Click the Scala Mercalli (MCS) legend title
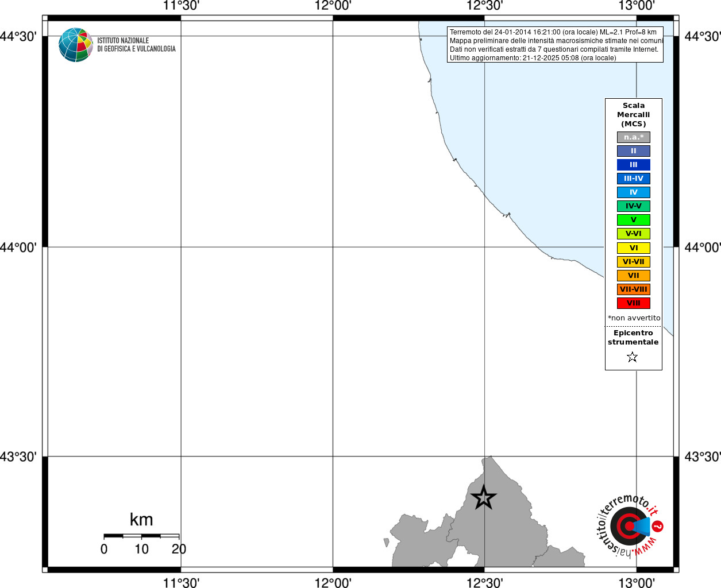 634,115
